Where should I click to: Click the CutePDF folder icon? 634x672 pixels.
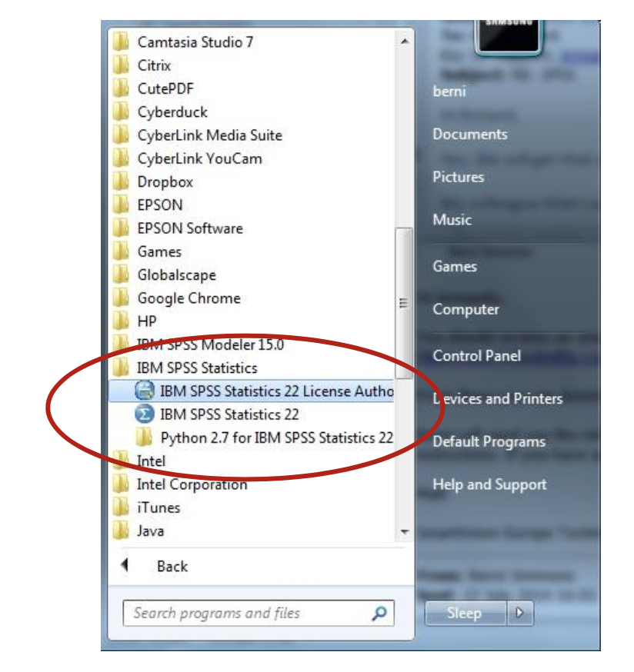pos(122,88)
